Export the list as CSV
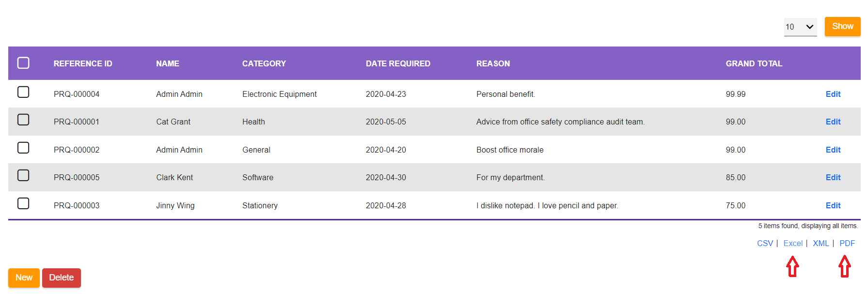 click(765, 243)
